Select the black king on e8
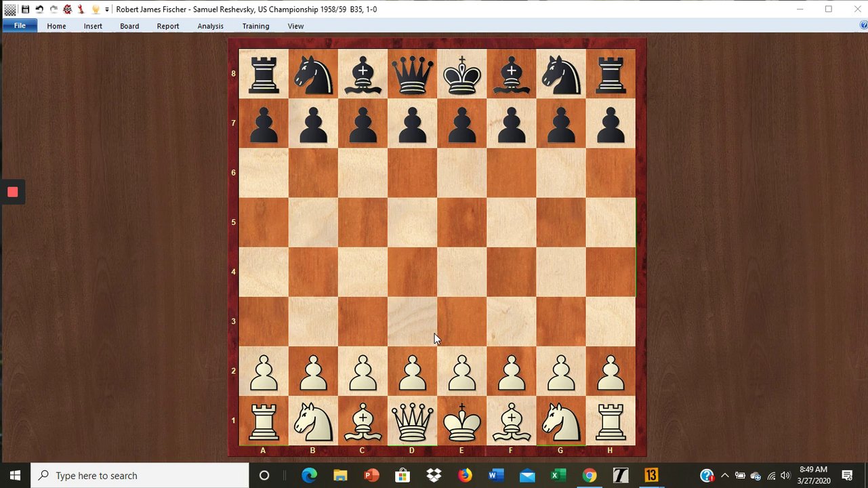 [x=462, y=74]
